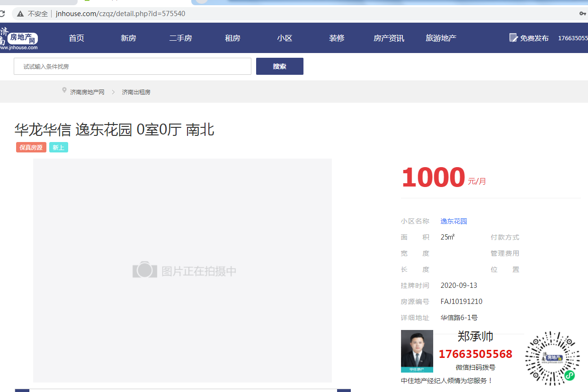Screen dimensions: 588x392
Task: Click the camera placeholder image icon
Action: click(x=144, y=270)
